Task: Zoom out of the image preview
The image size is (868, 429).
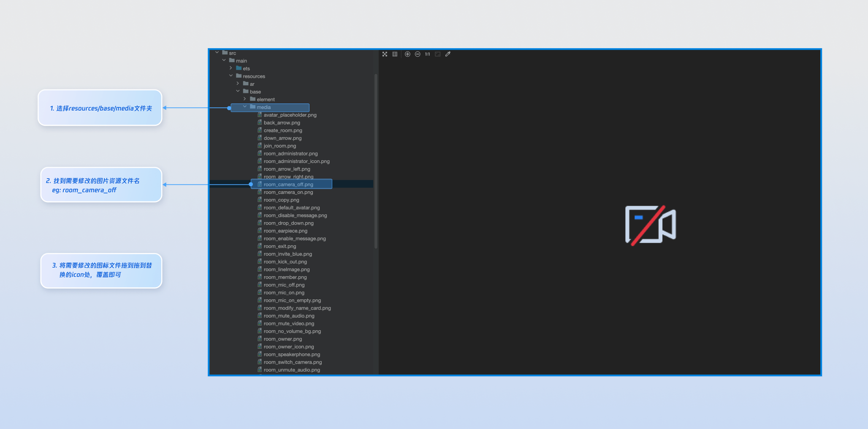Action: [418, 54]
